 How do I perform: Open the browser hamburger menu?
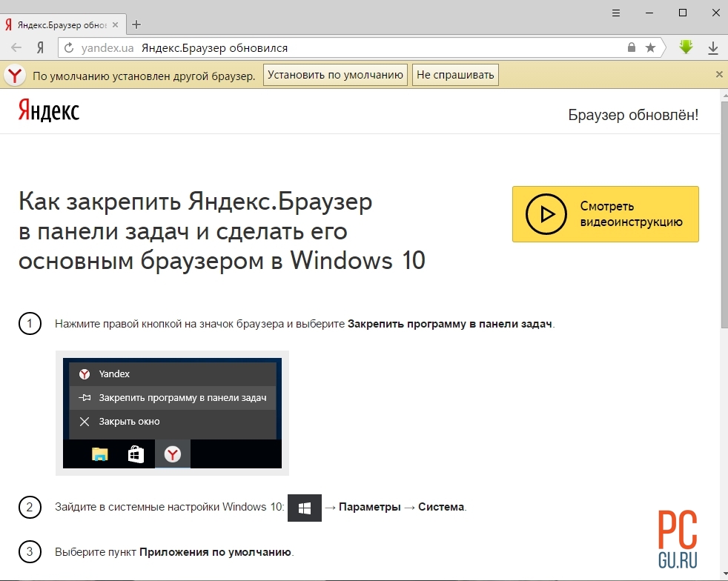[616, 13]
